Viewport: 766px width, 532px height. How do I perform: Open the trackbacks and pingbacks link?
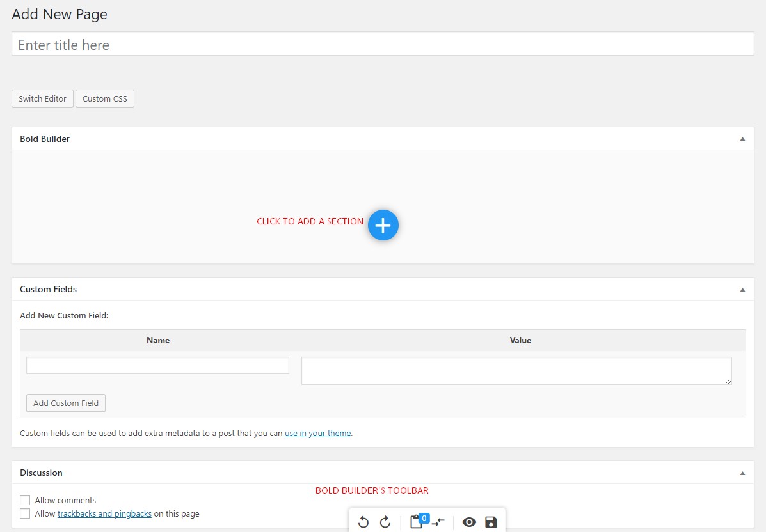pyautogui.click(x=104, y=513)
